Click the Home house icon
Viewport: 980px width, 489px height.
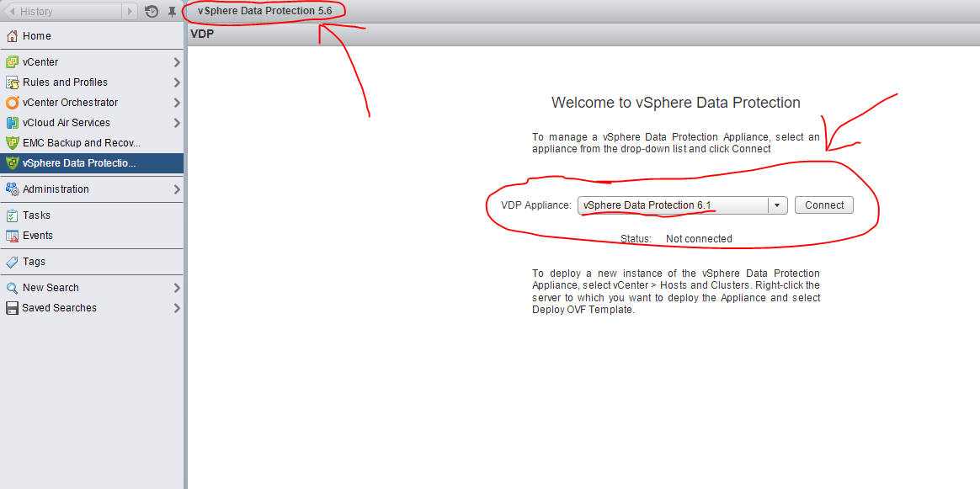coord(12,36)
